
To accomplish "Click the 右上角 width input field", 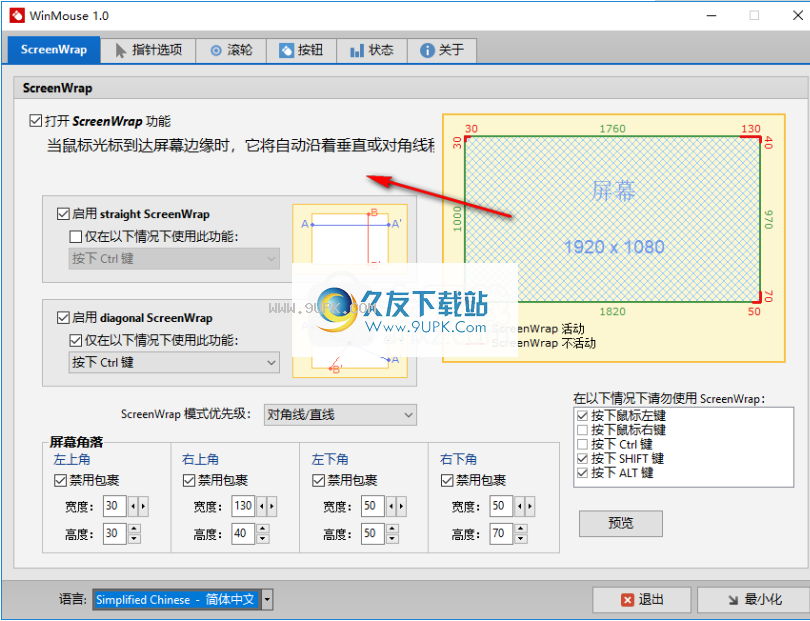I will coord(243,506).
